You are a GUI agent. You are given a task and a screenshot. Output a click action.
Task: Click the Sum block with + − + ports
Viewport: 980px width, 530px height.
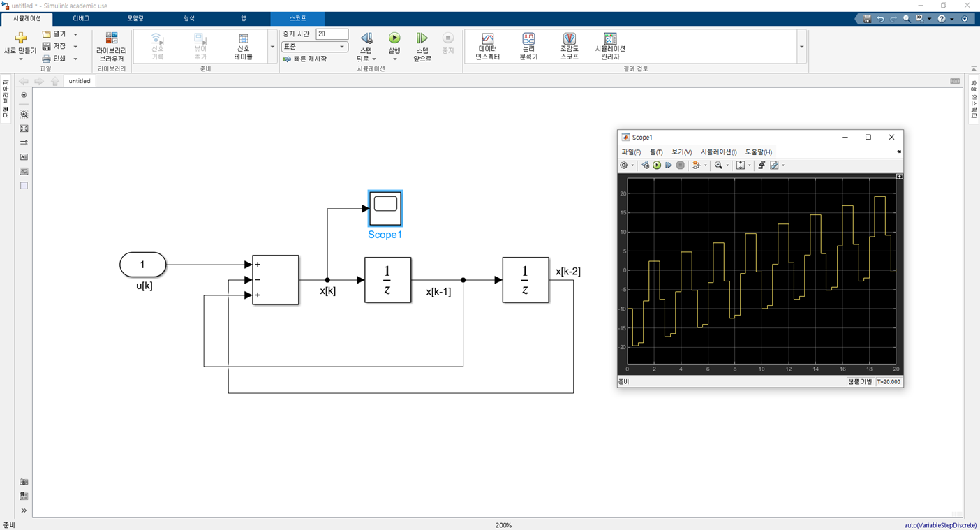(x=276, y=280)
